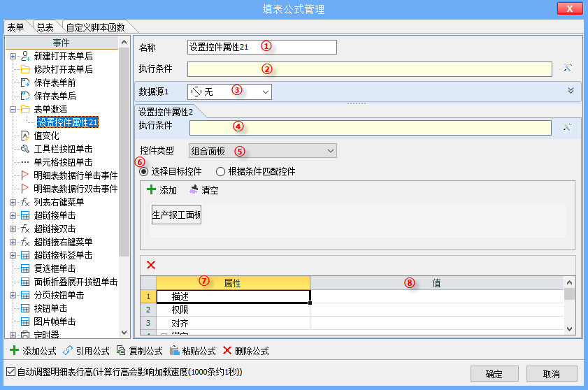Switch to 总表 tab
The image size is (588, 390).
(45, 27)
